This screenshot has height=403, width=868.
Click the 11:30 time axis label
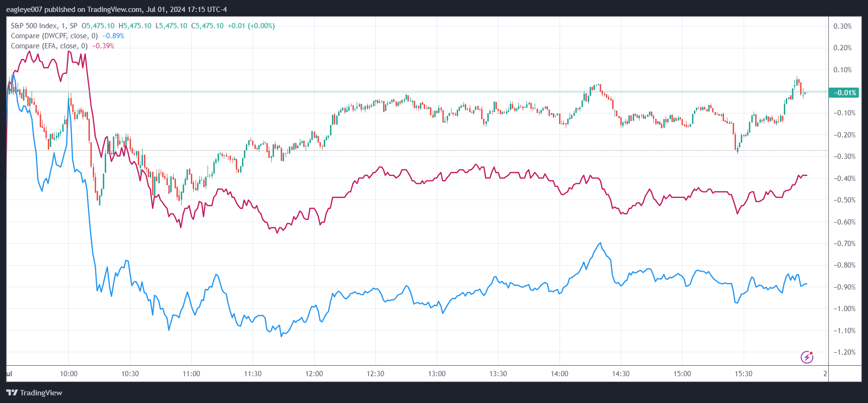coord(253,374)
